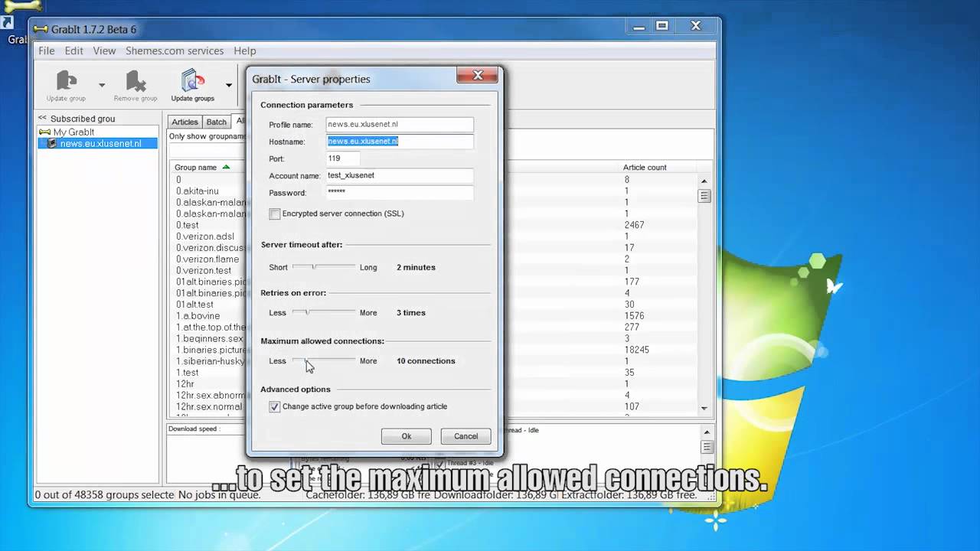980x551 pixels.
Task: Open the Help menu
Action: coord(245,51)
